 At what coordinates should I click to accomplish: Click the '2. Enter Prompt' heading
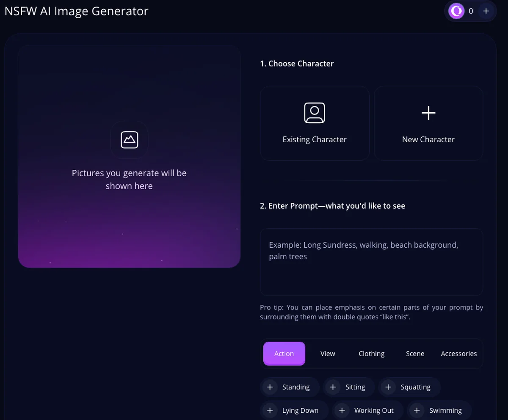[x=332, y=206]
